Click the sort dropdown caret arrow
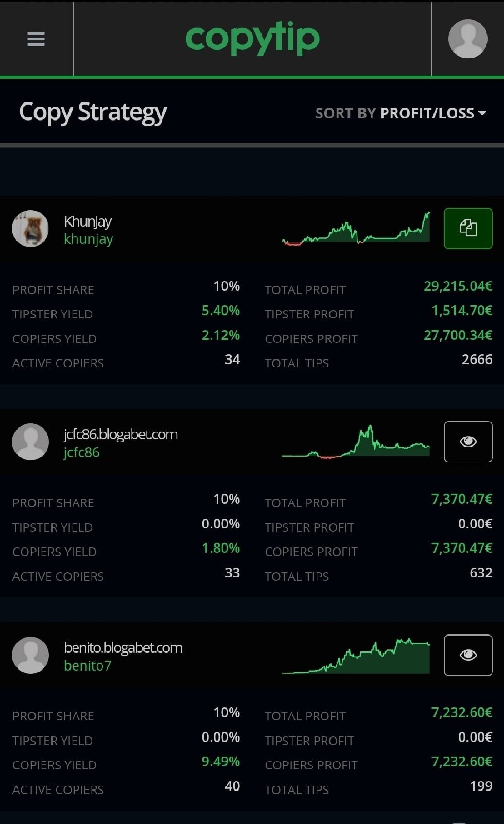This screenshot has height=824, width=504. [x=482, y=113]
